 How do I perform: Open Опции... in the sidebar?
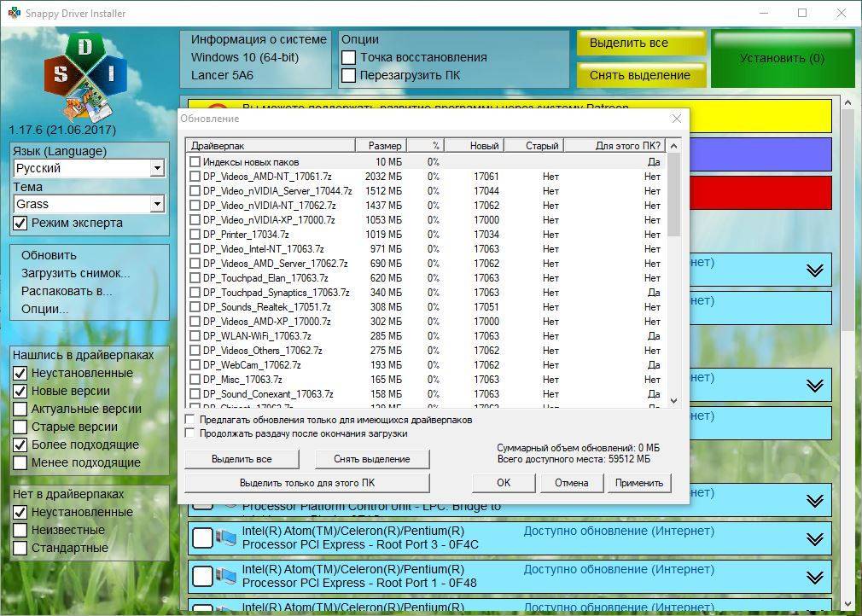pyautogui.click(x=44, y=310)
